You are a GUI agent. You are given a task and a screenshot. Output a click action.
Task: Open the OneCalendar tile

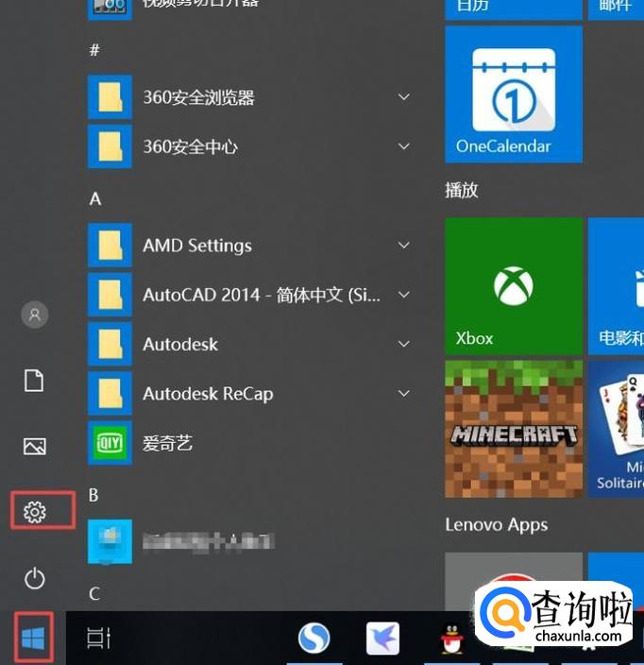point(514,94)
